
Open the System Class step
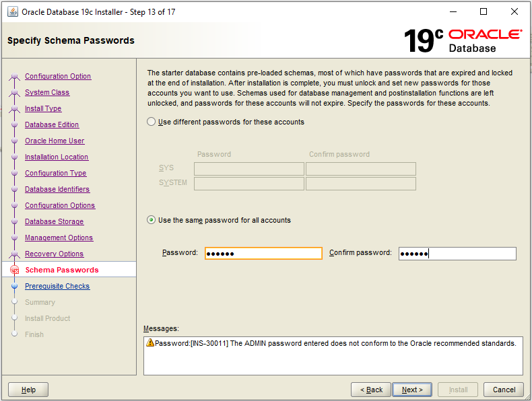pos(47,92)
